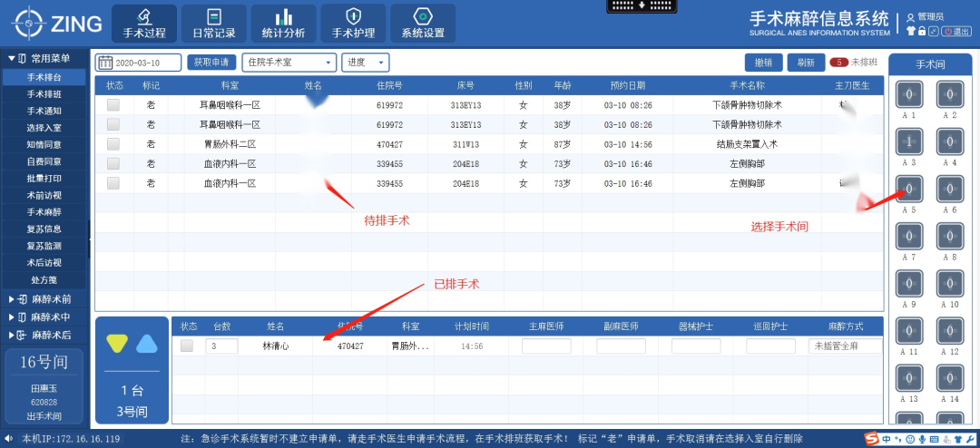This screenshot has width=980, height=448.
Task: Click the 获取申请 button
Action: (x=211, y=63)
